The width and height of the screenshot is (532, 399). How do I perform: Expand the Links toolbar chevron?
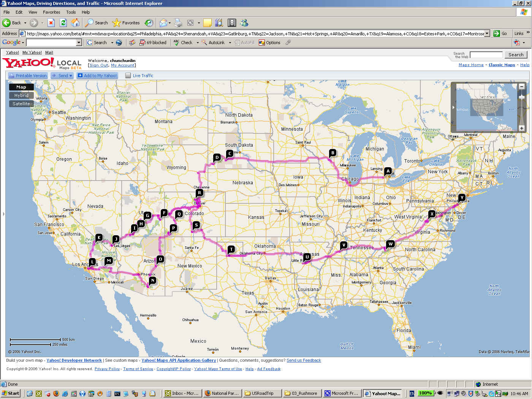pyautogui.click(x=528, y=33)
